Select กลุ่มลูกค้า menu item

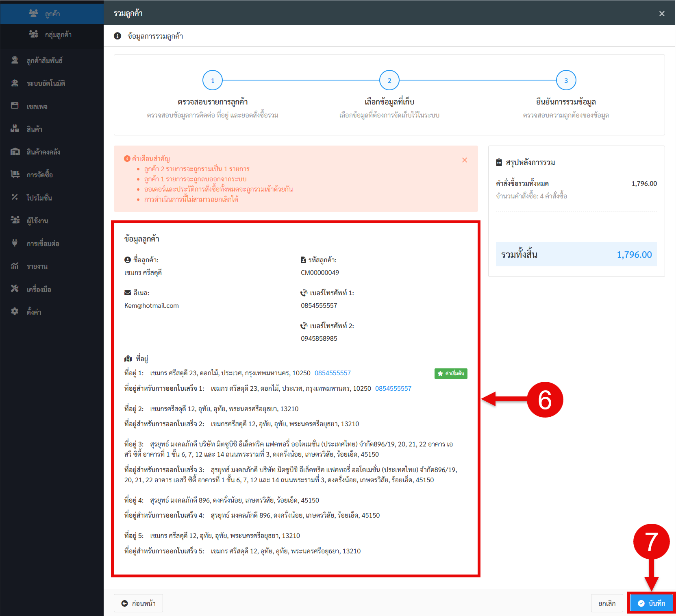[58, 35]
